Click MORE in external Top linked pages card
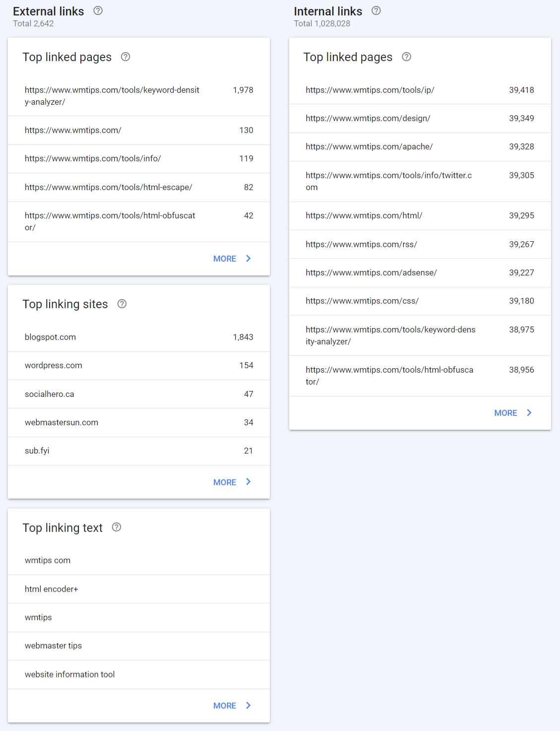The image size is (560, 731). [x=225, y=259]
